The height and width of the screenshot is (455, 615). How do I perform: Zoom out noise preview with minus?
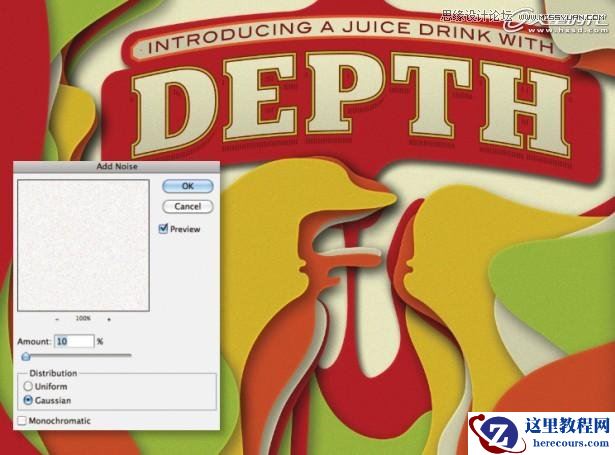tap(57, 319)
